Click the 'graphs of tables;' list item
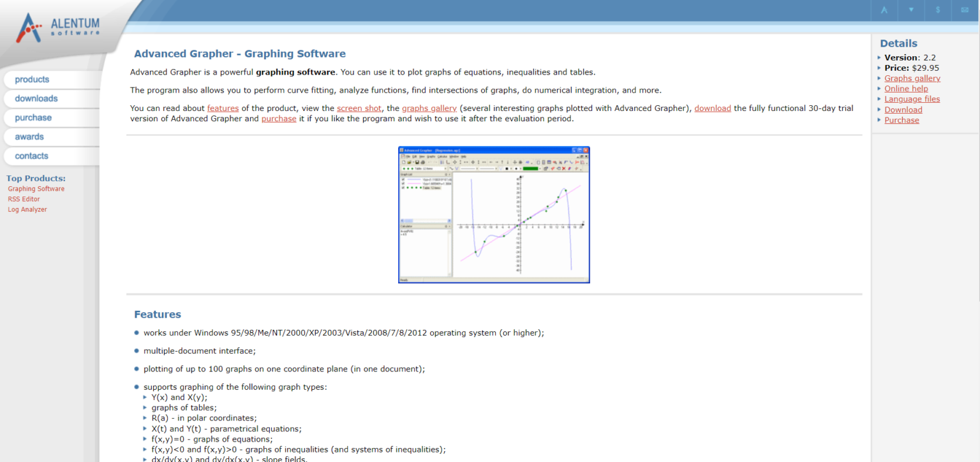This screenshot has height=462, width=980. (184, 408)
